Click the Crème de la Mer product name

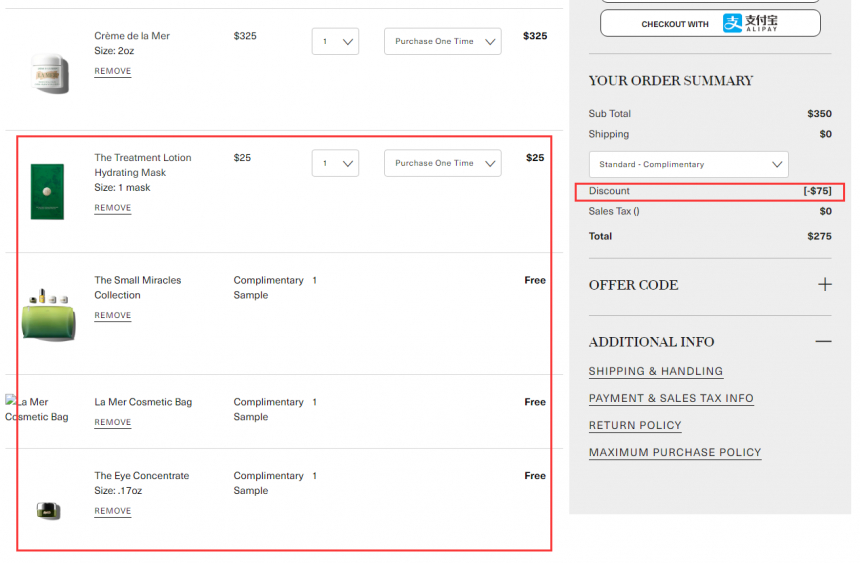pos(132,36)
